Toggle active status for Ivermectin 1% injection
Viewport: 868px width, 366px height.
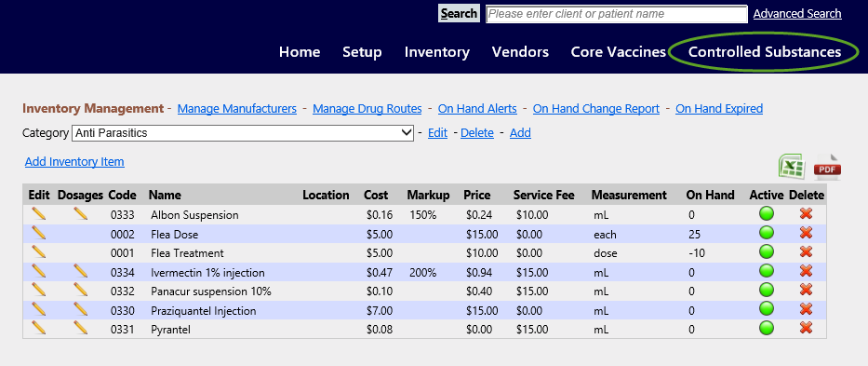[767, 271]
